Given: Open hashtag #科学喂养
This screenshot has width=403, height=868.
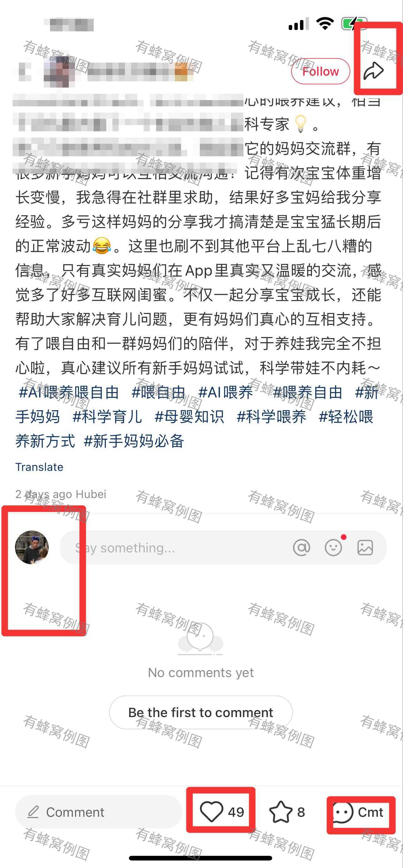Looking at the screenshot, I should (271, 417).
